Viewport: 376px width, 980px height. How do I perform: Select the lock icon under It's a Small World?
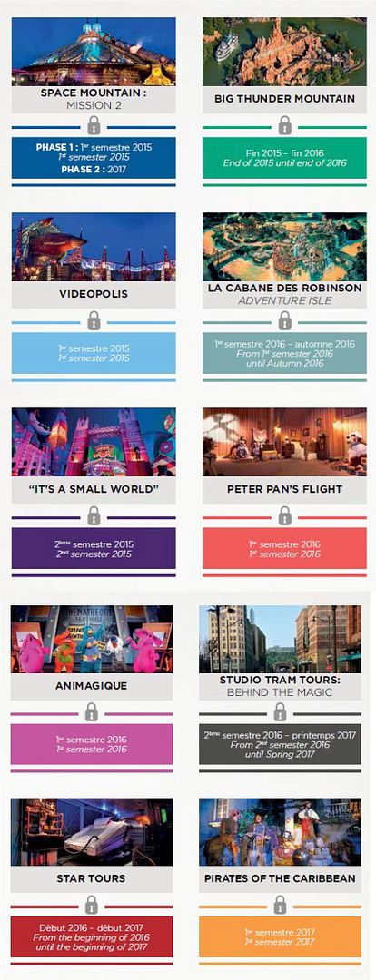[x=94, y=516]
